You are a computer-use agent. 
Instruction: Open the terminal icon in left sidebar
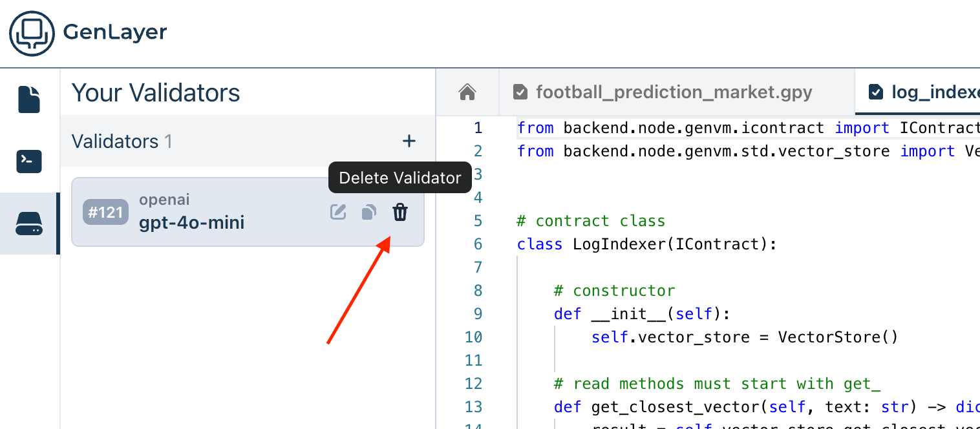pos(29,161)
